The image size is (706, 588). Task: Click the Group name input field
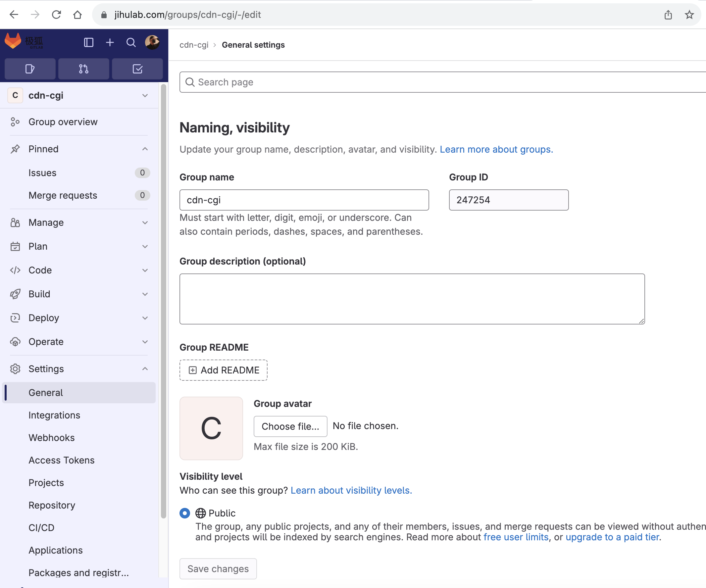304,200
